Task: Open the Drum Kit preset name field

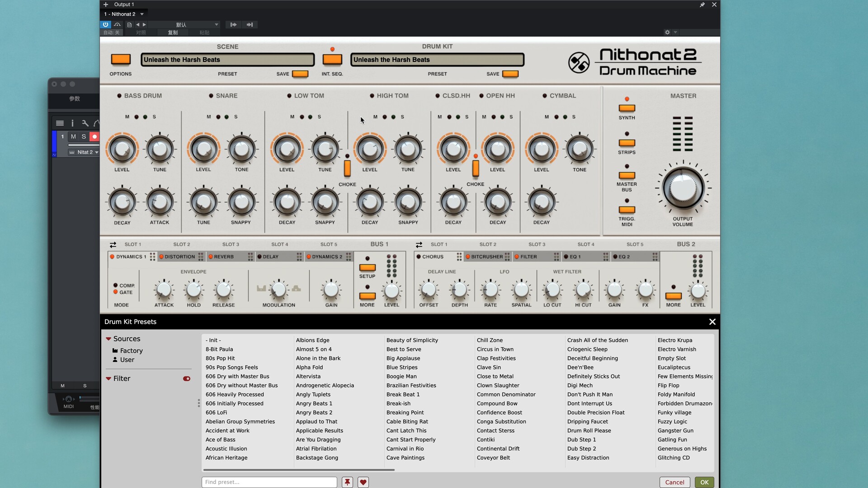Action: [x=437, y=60]
